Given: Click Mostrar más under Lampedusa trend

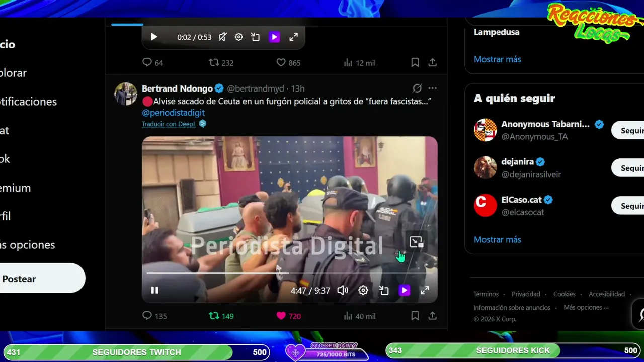Looking at the screenshot, I should point(498,59).
